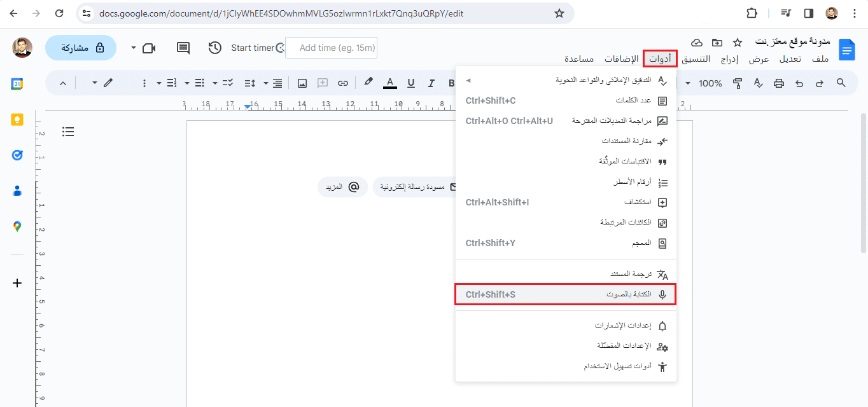
Task: Toggle italic formatting
Action: 431,83
